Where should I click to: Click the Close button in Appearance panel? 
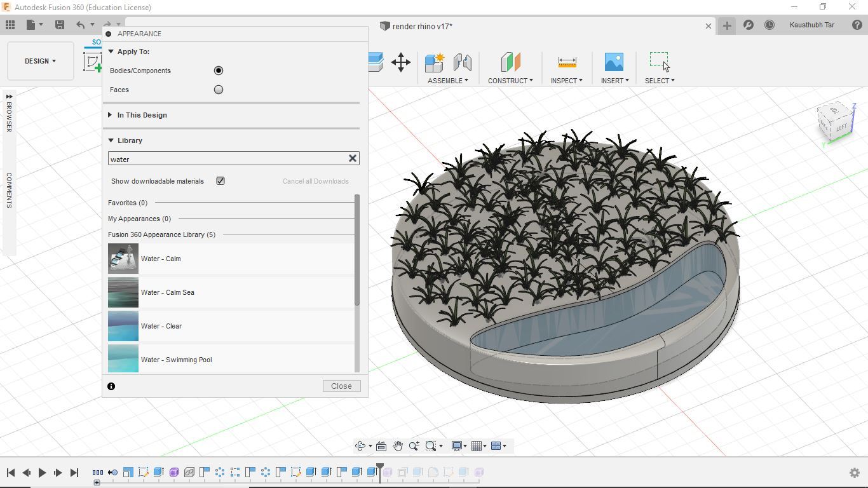click(341, 386)
